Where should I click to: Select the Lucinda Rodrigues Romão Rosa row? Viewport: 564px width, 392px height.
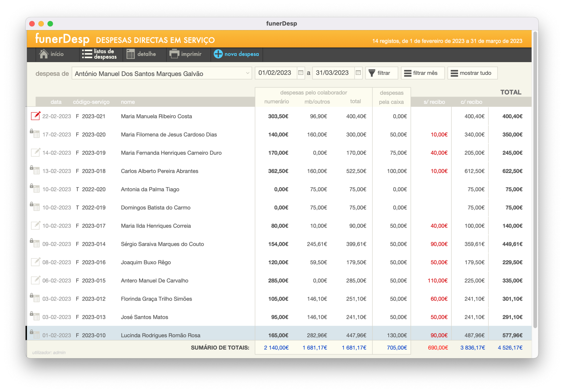click(279, 335)
